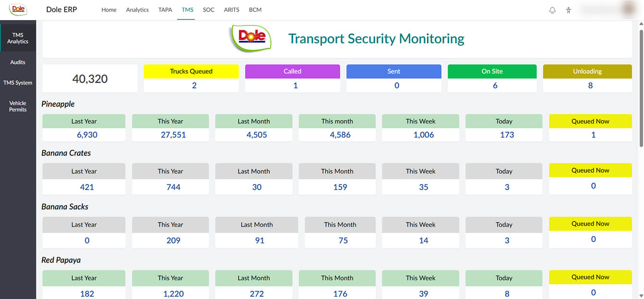
Task: Open Vehicle Permits in the sidebar
Action: point(18,106)
